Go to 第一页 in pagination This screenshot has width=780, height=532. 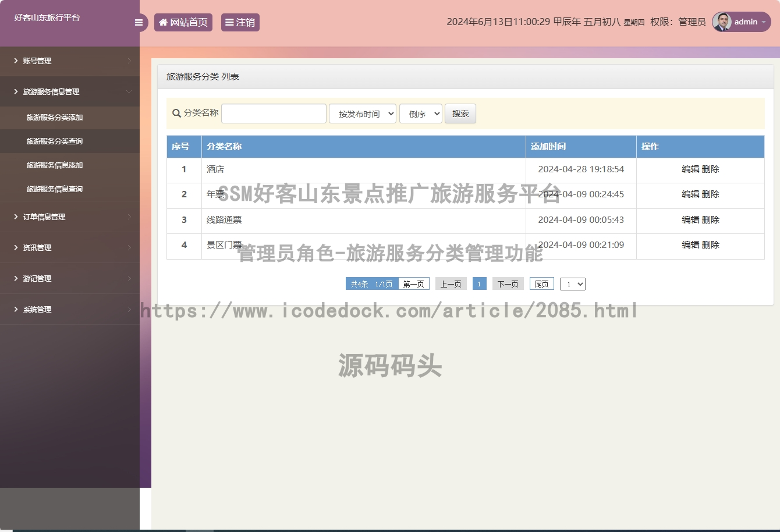(414, 284)
